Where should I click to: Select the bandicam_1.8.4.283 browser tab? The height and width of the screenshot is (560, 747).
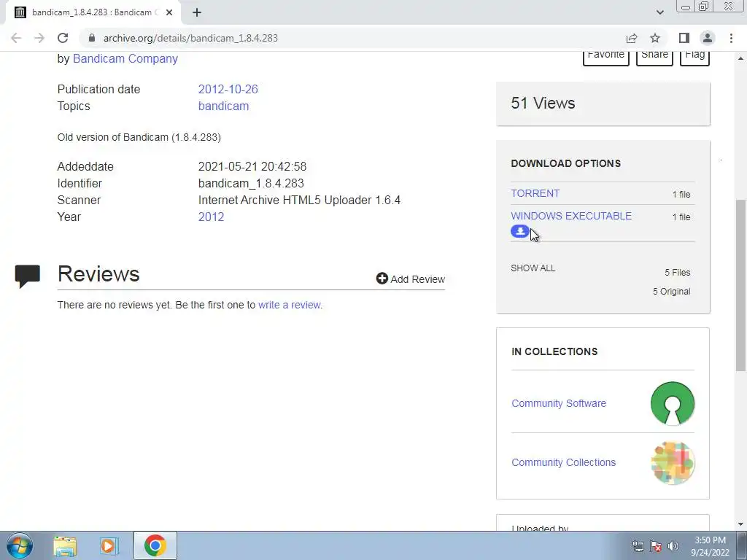(x=94, y=12)
